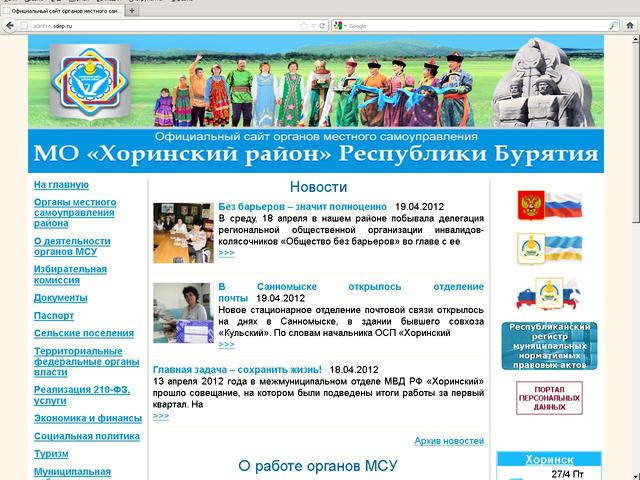The height and width of the screenshot is (480, 640).
Task: Click the date 19.04.2012 beside Без барьеров
Action: click(x=419, y=207)
